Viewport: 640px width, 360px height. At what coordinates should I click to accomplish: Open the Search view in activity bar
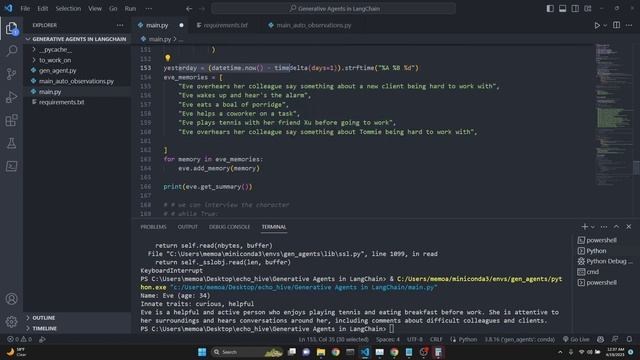point(11,51)
